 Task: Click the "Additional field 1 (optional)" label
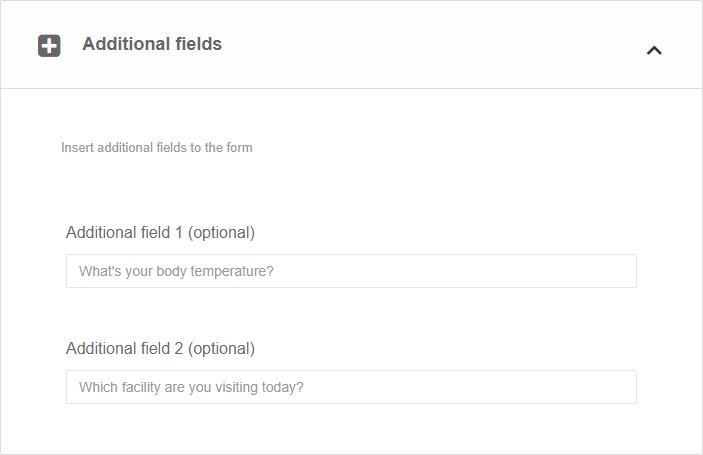point(160,232)
